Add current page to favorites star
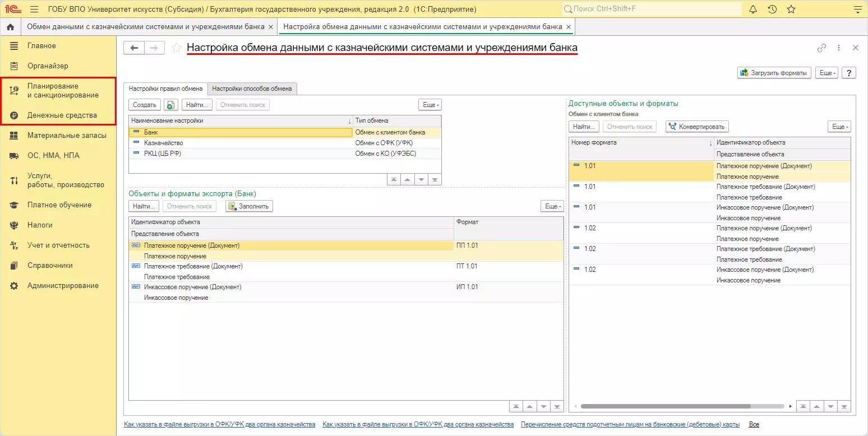The image size is (868, 436). tap(177, 48)
